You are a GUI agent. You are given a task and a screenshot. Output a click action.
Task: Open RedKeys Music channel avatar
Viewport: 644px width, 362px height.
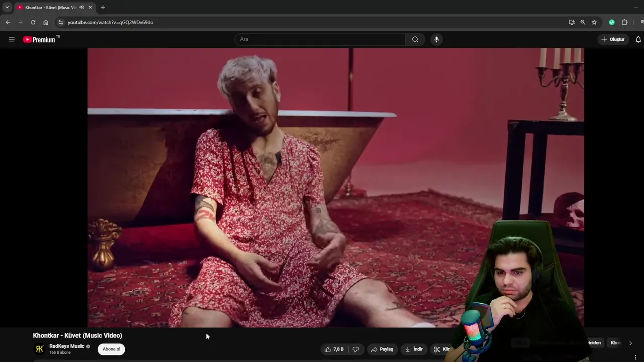39,349
